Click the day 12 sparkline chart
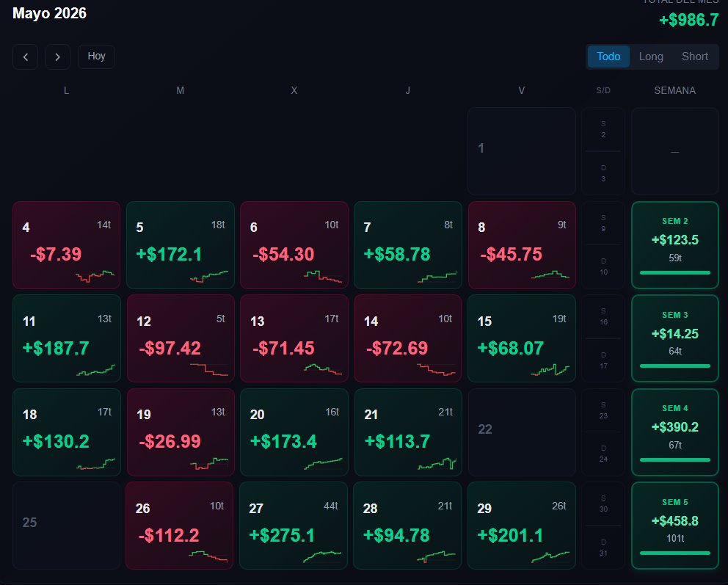Screen dimensions: 728x585 point(209,370)
